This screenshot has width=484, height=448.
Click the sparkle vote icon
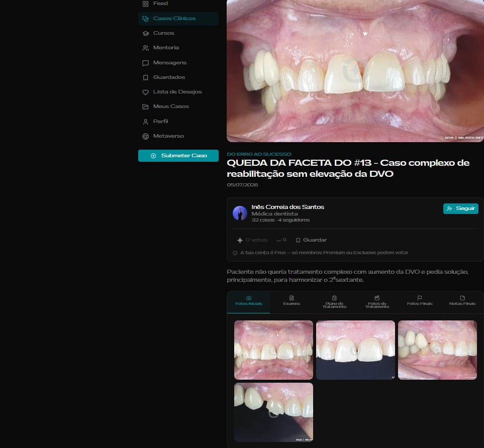pyautogui.click(x=240, y=240)
